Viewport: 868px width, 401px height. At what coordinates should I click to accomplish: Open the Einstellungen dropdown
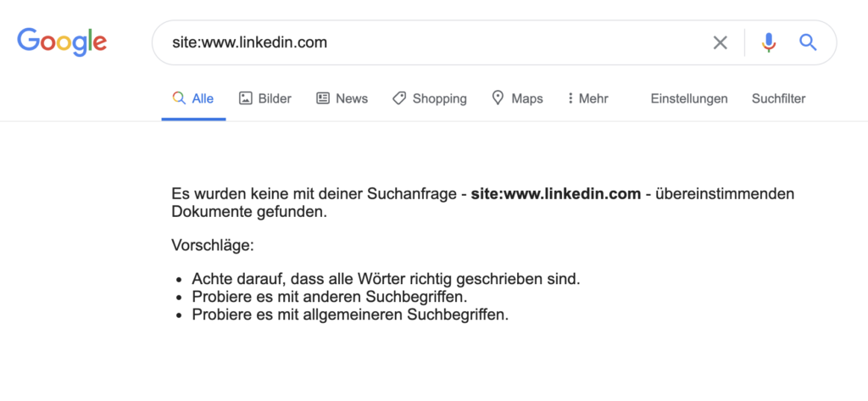pos(689,98)
